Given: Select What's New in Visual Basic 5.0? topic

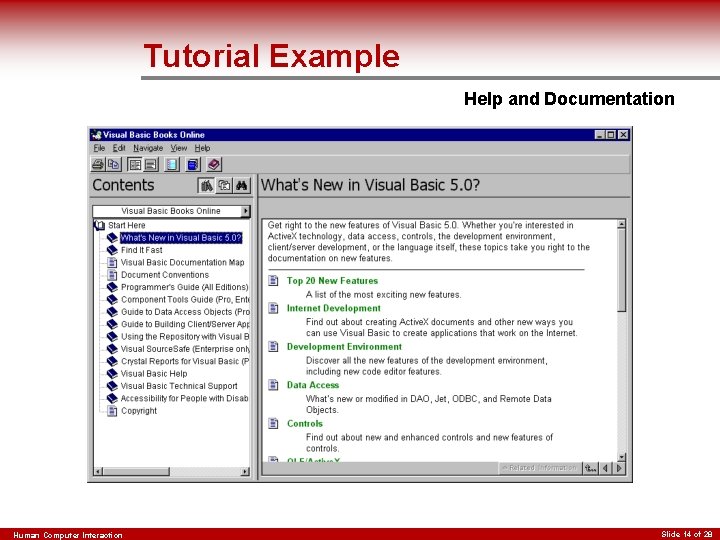Looking at the screenshot, I should pos(180,237).
